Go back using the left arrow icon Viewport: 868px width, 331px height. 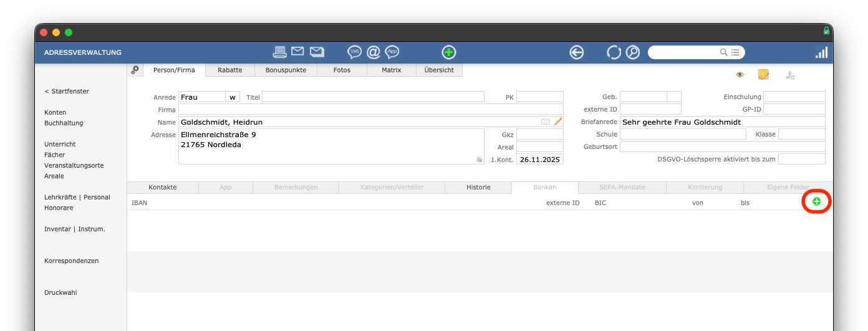[576, 52]
